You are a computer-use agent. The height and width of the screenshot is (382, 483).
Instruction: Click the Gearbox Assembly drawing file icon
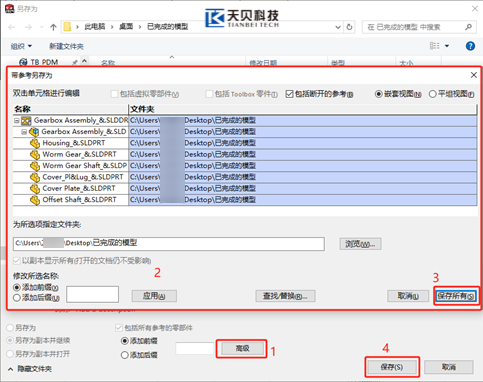coord(26,120)
